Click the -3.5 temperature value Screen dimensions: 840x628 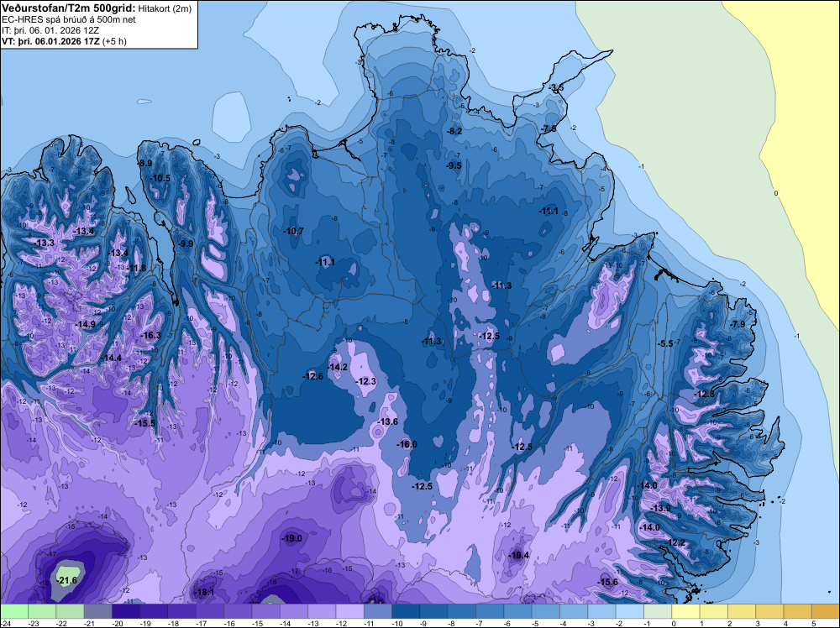557,87
